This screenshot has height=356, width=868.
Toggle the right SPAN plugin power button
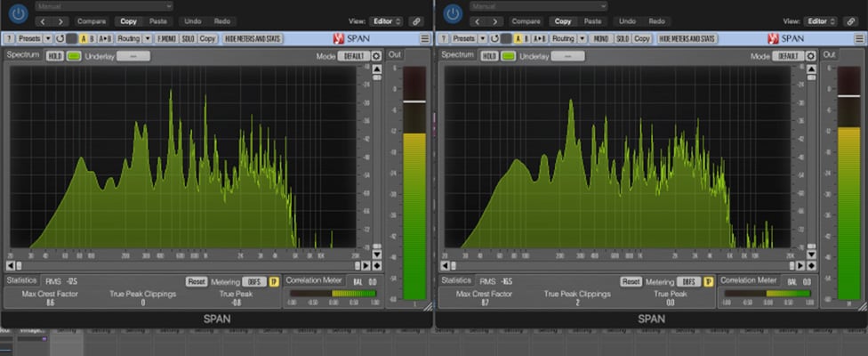tap(453, 14)
